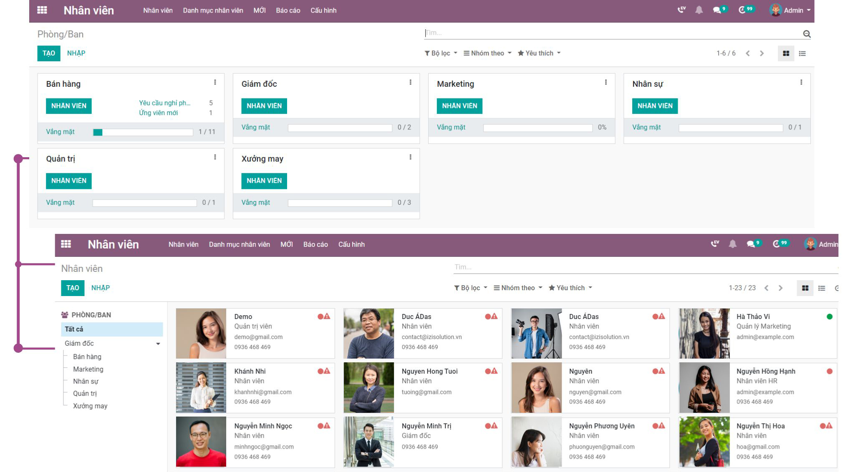868x472 pixels.
Task: Go to next page arrow in departments view
Action: [x=762, y=53]
